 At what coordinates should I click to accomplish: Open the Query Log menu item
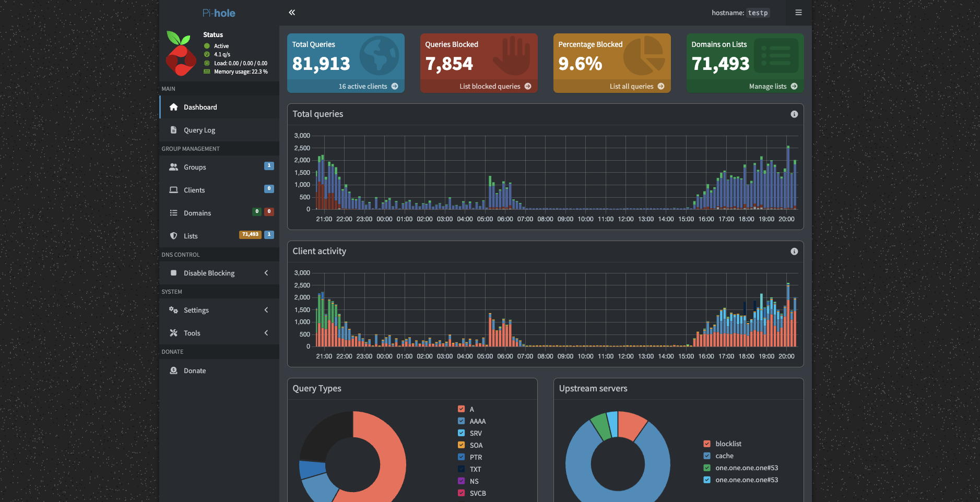[219, 130]
